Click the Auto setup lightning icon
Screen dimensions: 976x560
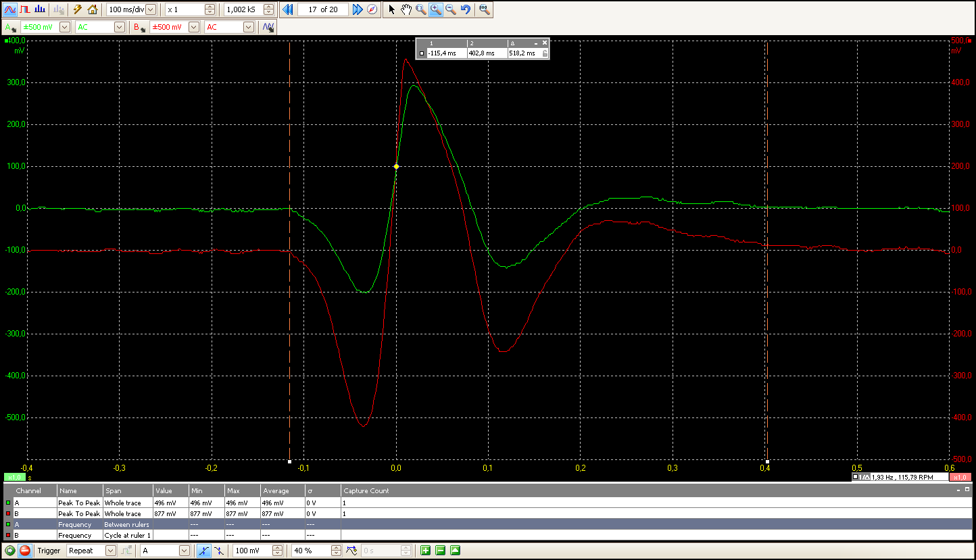tap(78, 9)
